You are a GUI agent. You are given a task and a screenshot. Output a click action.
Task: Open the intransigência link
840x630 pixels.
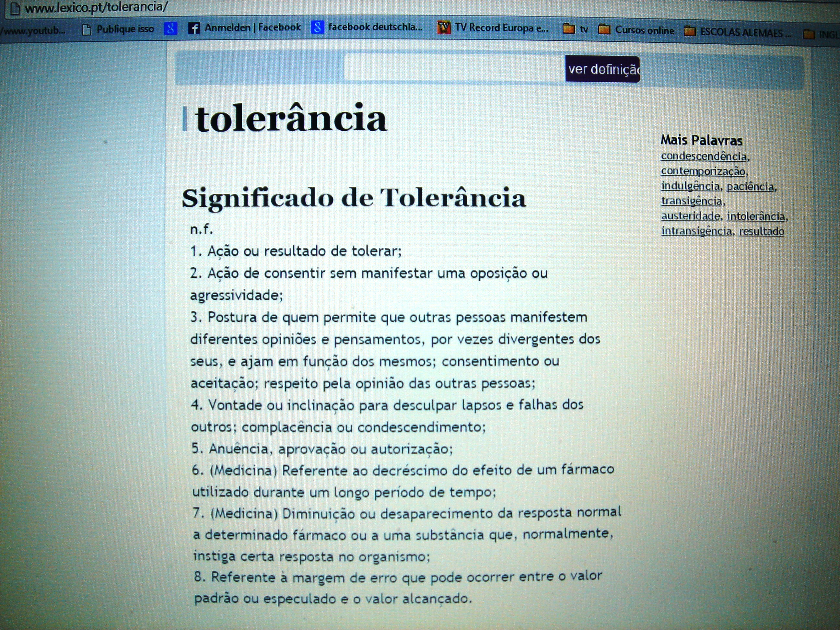(696, 231)
